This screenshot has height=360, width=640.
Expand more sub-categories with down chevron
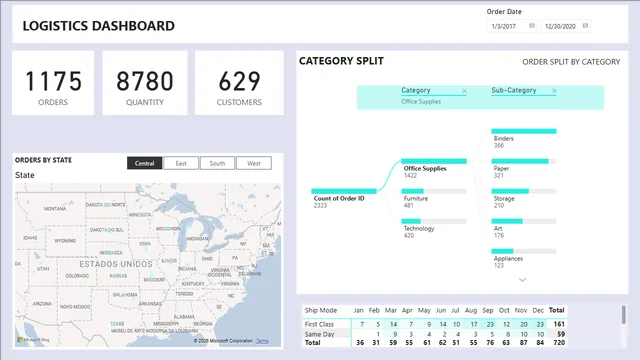pyautogui.click(x=522, y=280)
